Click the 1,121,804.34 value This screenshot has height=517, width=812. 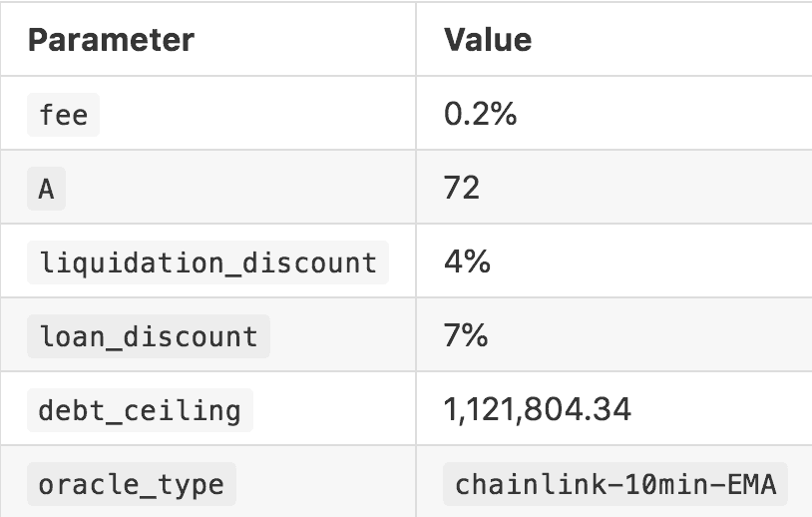538,410
